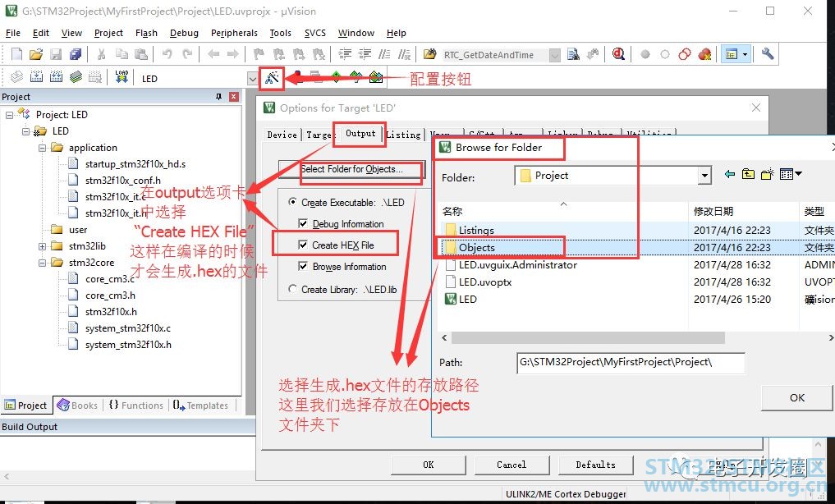Click Select Folder for Objects button
Viewport: 835px width, 504px height.
click(352, 169)
